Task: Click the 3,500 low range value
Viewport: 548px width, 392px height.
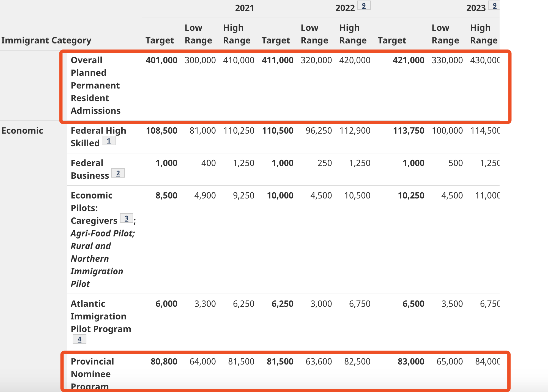Action: click(452, 304)
